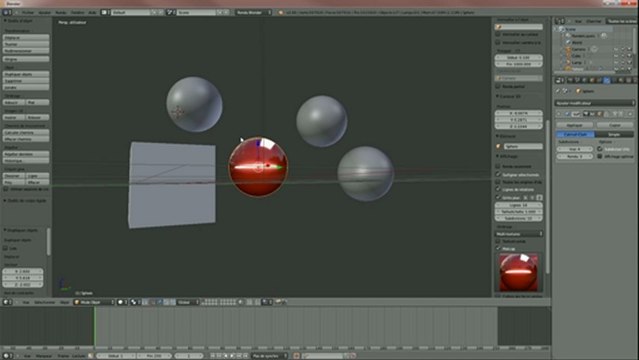Open the Scene properties tab icon
The width and height of the screenshot is (639, 360).
(x=577, y=80)
